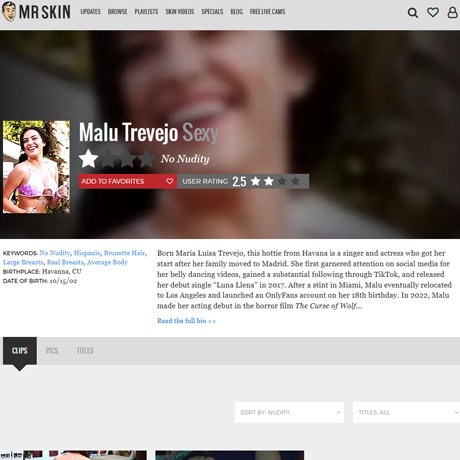Image resolution: width=460 pixels, height=460 pixels.
Task: Open the Playlists menu
Action: point(146,12)
